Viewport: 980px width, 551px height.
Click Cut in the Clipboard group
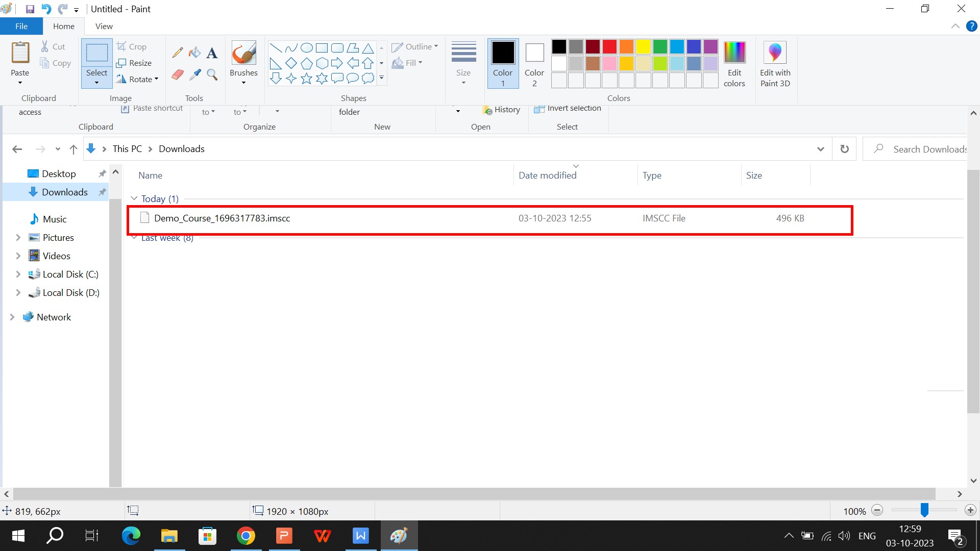(53, 46)
